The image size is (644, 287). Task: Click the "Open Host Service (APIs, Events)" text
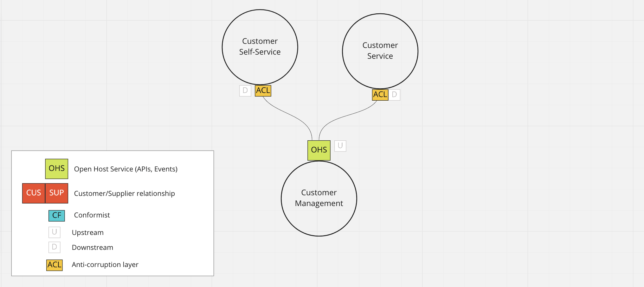point(126,169)
